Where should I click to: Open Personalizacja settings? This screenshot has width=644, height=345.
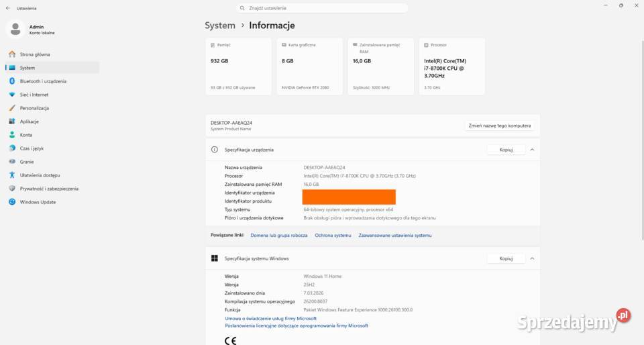(x=52, y=108)
